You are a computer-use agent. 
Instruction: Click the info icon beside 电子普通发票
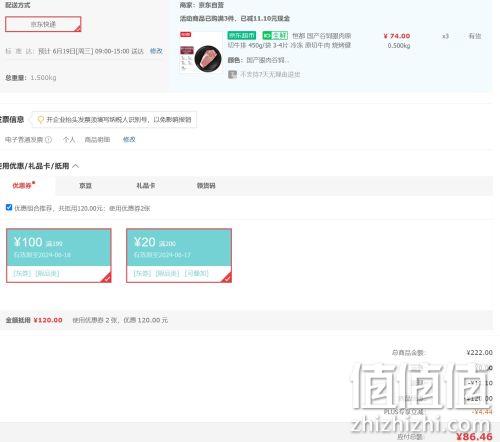coord(48,140)
